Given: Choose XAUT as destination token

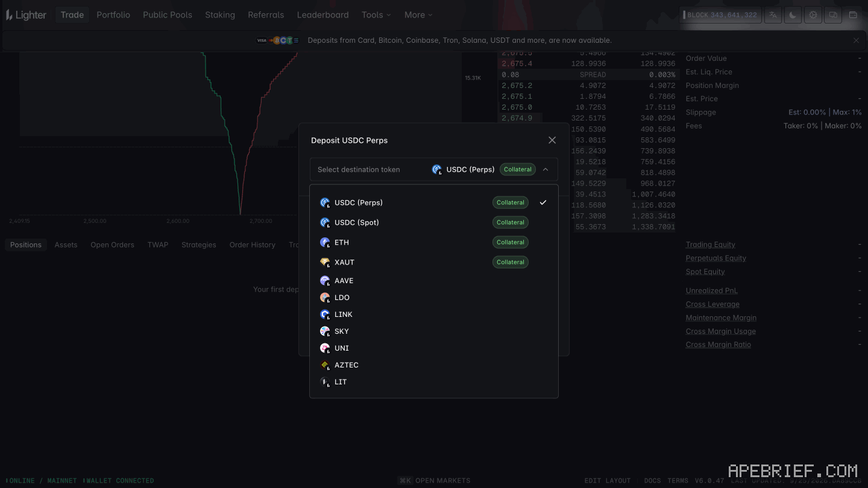Looking at the screenshot, I should point(434,262).
